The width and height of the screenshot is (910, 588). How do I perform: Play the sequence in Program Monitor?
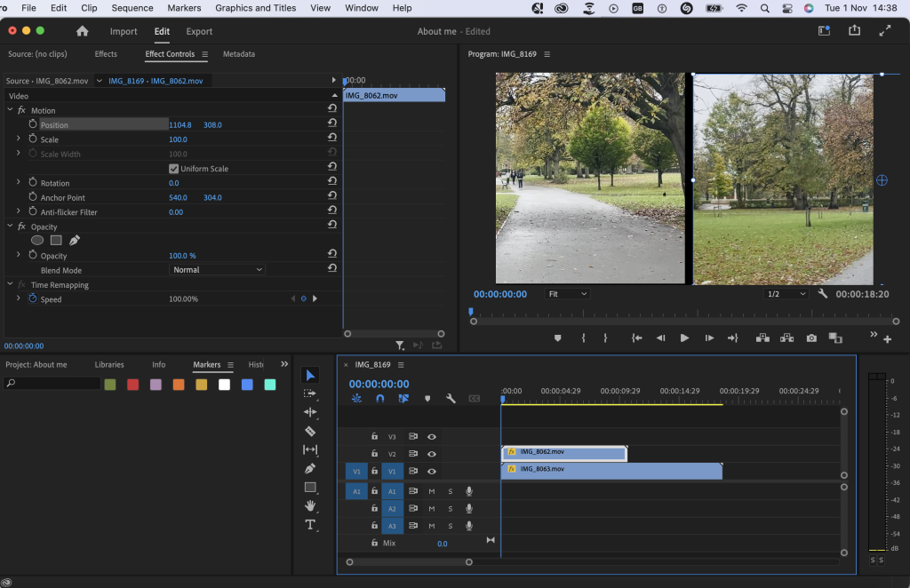[x=684, y=338]
